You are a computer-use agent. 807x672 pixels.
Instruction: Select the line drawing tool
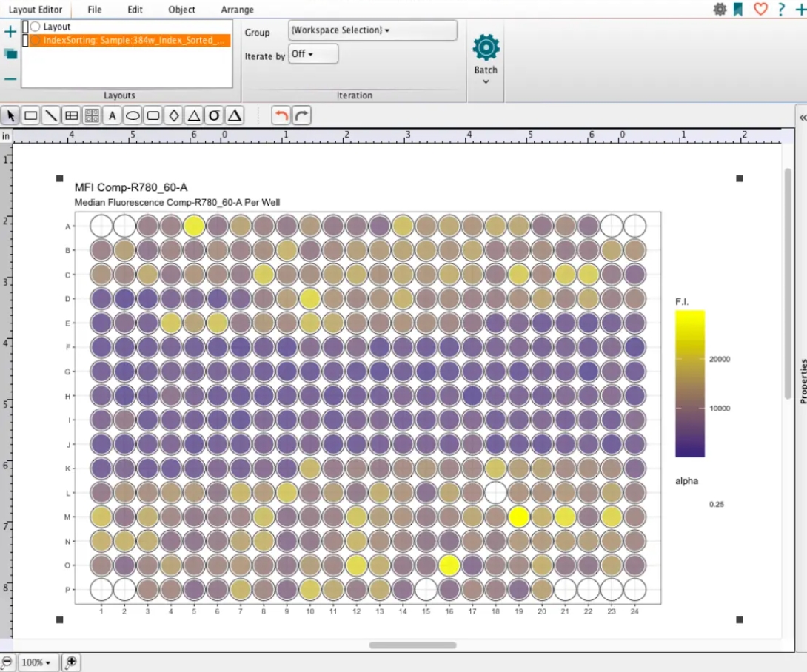point(50,115)
